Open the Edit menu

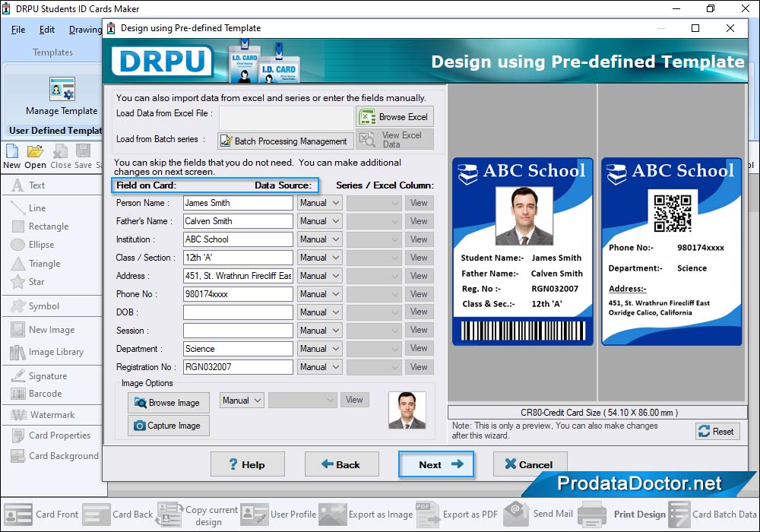(46, 30)
